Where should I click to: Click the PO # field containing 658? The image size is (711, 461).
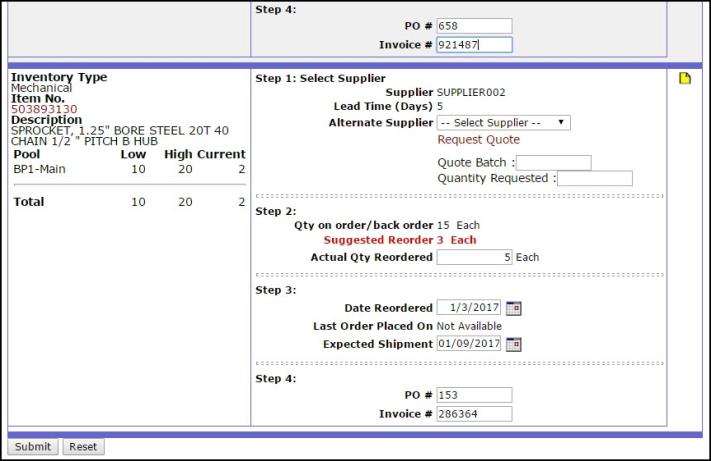(474, 26)
